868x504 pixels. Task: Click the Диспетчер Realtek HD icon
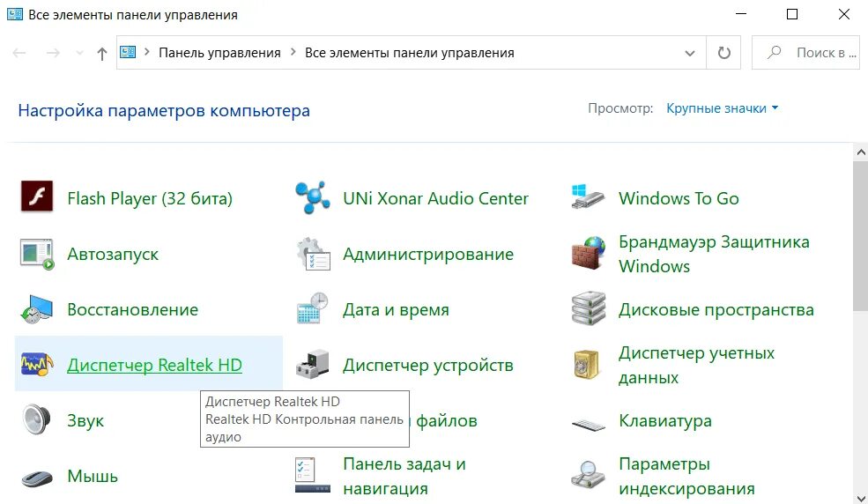coord(36,365)
